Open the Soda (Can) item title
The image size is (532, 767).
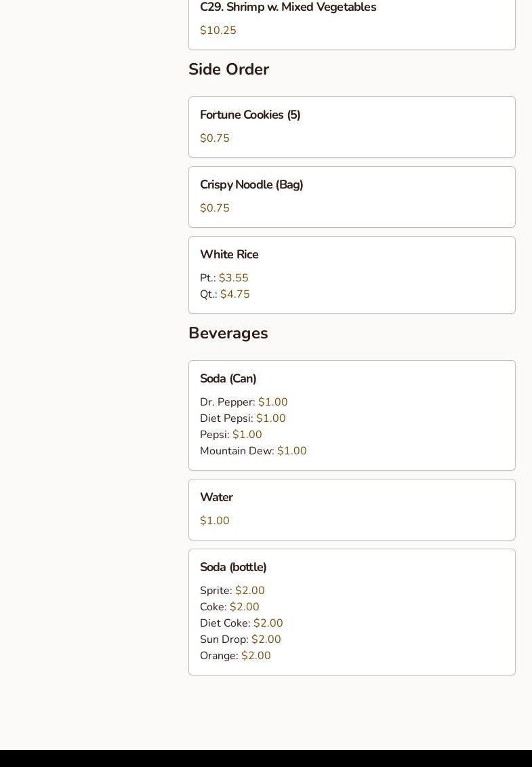[228, 379]
